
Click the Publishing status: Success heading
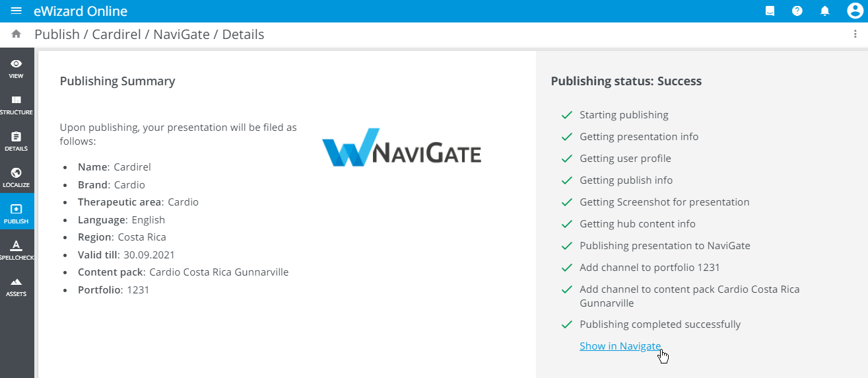coord(626,81)
